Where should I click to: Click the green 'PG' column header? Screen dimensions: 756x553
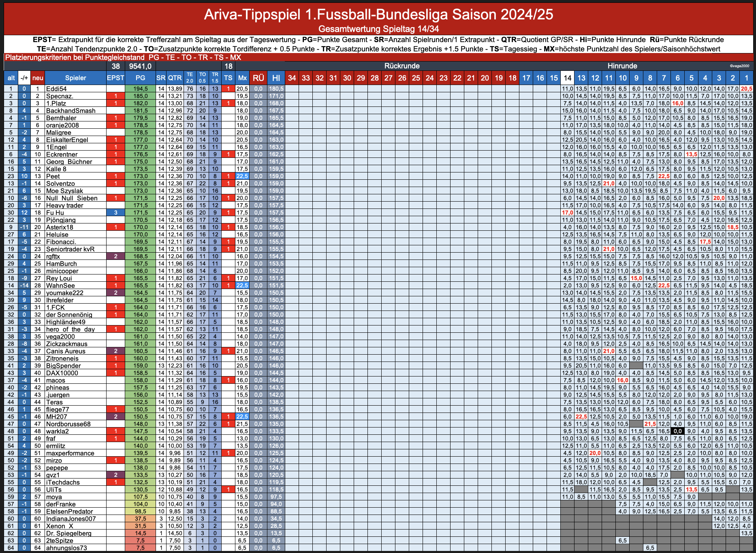pyautogui.click(x=140, y=78)
